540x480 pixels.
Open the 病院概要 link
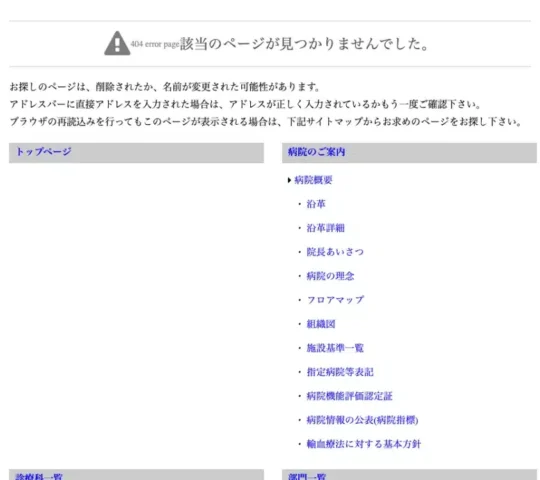pyautogui.click(x=313, y=180)
